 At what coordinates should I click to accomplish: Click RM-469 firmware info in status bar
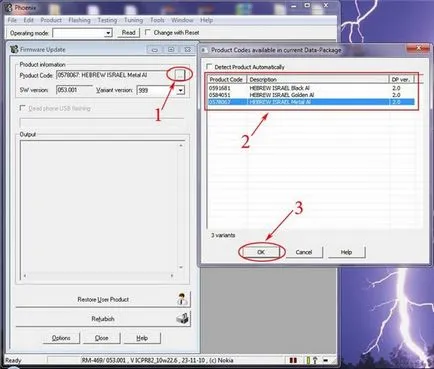[157, 360]
